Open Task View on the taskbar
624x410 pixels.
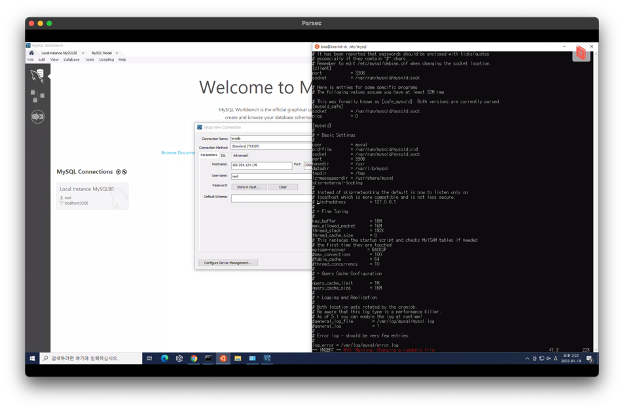coord(149,358)
